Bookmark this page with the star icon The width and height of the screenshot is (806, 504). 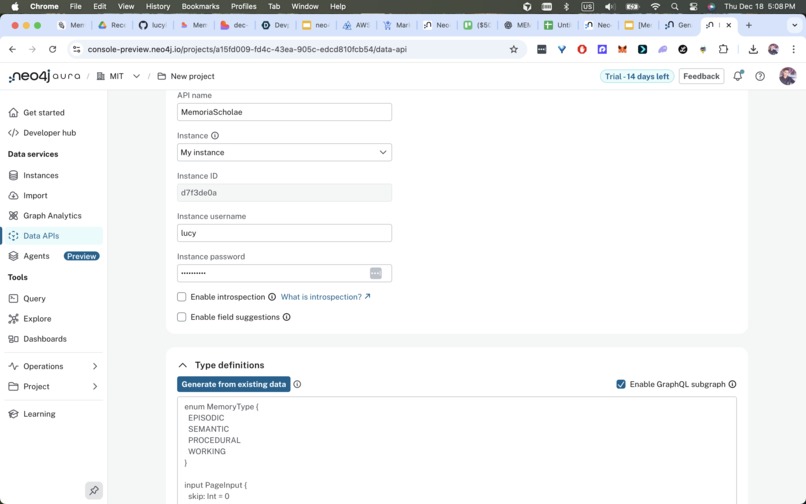point(514,49)
